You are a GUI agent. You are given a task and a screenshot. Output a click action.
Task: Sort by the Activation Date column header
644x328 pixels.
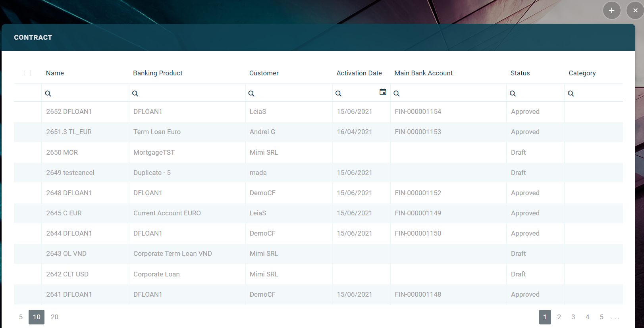[x=359, y=73]
